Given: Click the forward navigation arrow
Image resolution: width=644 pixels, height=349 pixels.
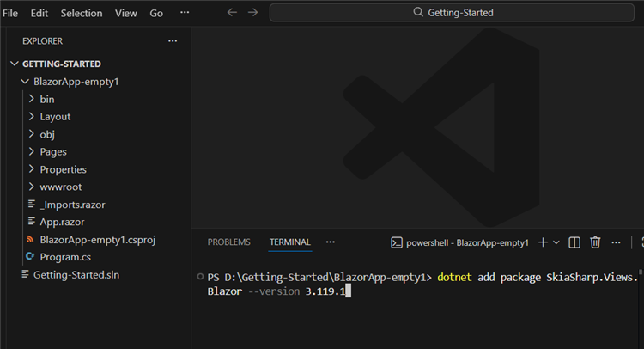Looking at the screenshot, I should coord(252,13).
